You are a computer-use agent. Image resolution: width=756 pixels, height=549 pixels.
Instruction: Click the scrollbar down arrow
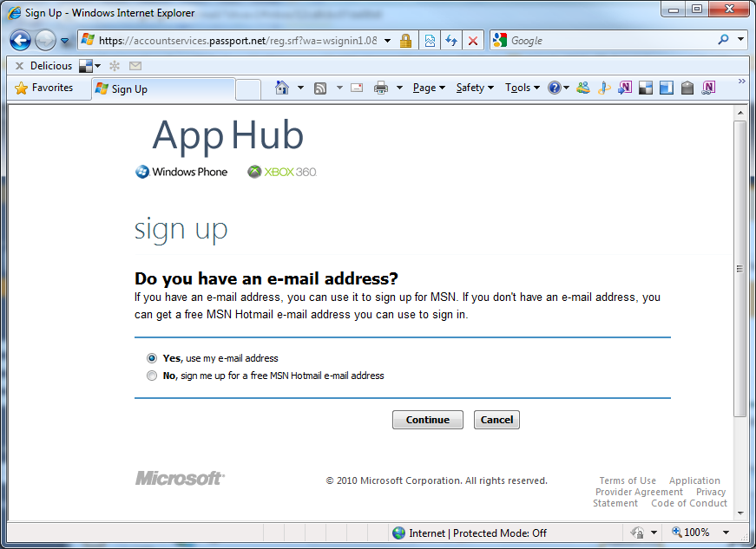pos(740,513)
